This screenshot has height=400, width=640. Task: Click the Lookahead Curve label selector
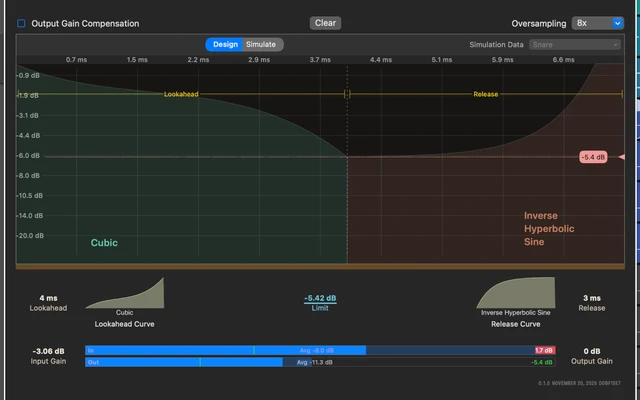pyautogui.click(x=125, y=325)
